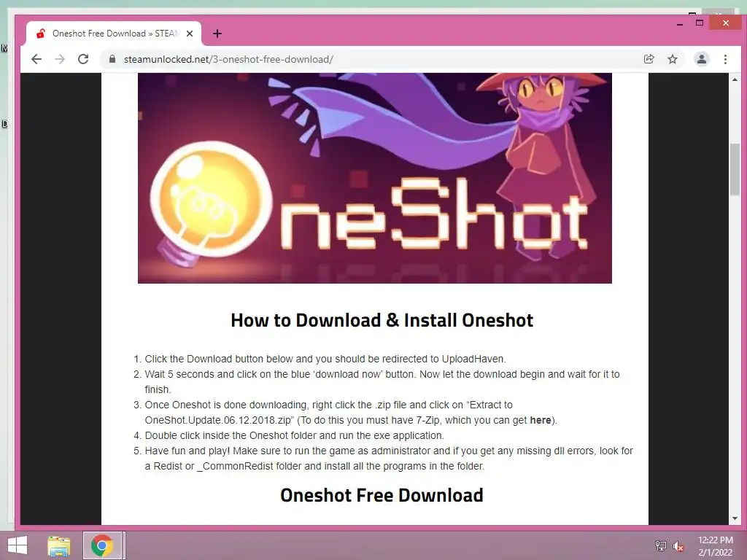Image resolution: width=747 pixels, height=560 pixels.
Task: Share this page via share icon
Action: (649, 59)
